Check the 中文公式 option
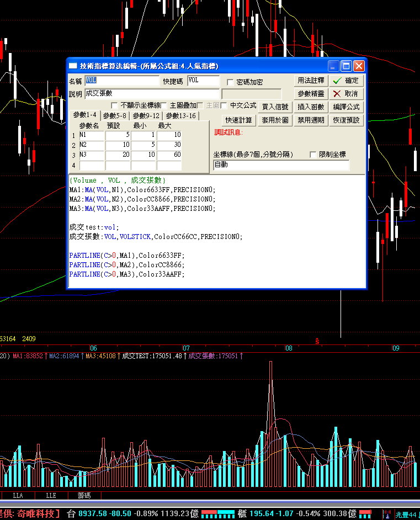The width and height of the screenshot is (420, 520). pyautogui.click(x=224, y=105)
